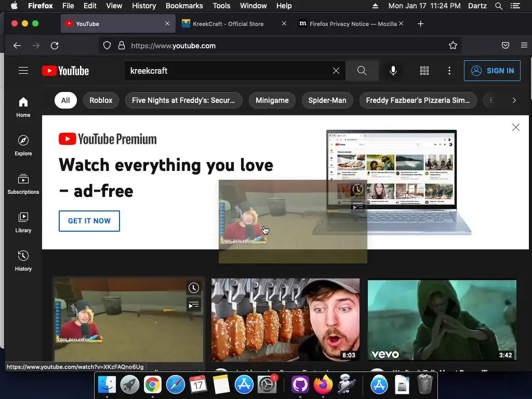Select the Spider-Man filter chip
This screenshot has width=532, height=399.
(x=327, y=100)
